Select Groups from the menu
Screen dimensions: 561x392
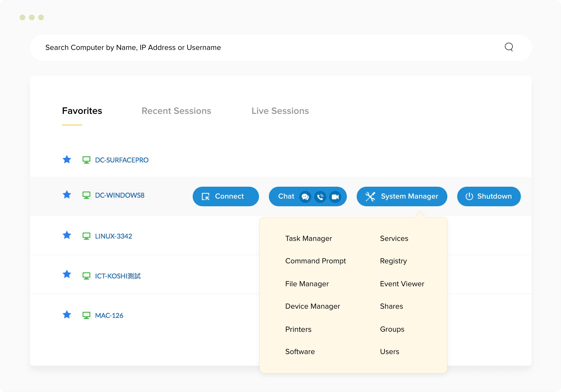coord(392,329)
